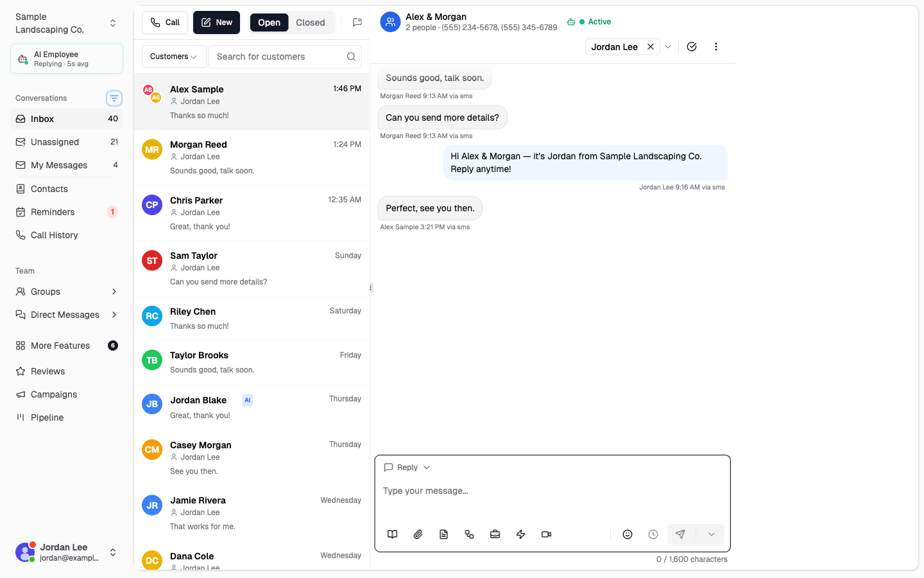Screen dimensions: 924x578
Task: Focus the Search for customers field
Action: point(285,57)
